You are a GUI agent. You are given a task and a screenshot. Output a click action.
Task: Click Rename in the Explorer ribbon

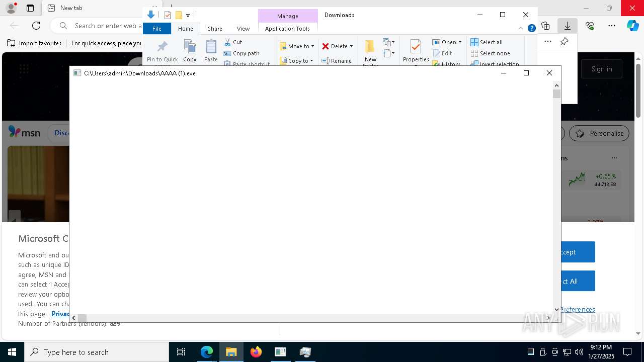click(337, 61)
